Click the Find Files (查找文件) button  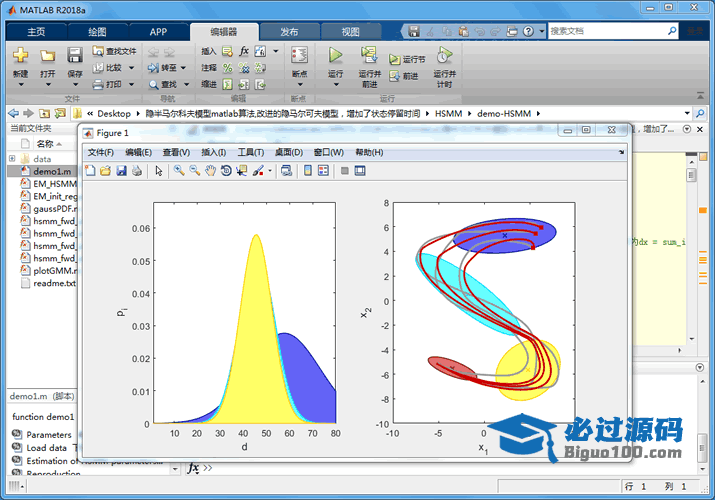coord(114,51)
